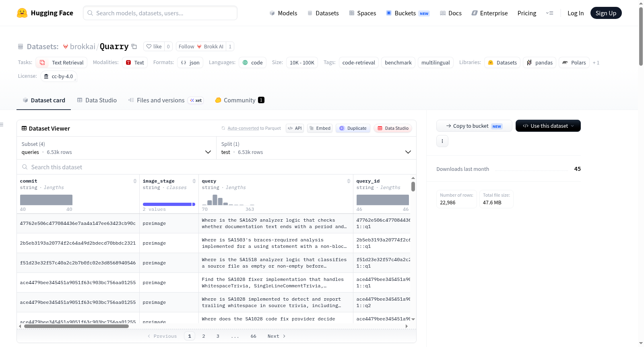Click the query lengths histogram

click(x=228, y=199)
